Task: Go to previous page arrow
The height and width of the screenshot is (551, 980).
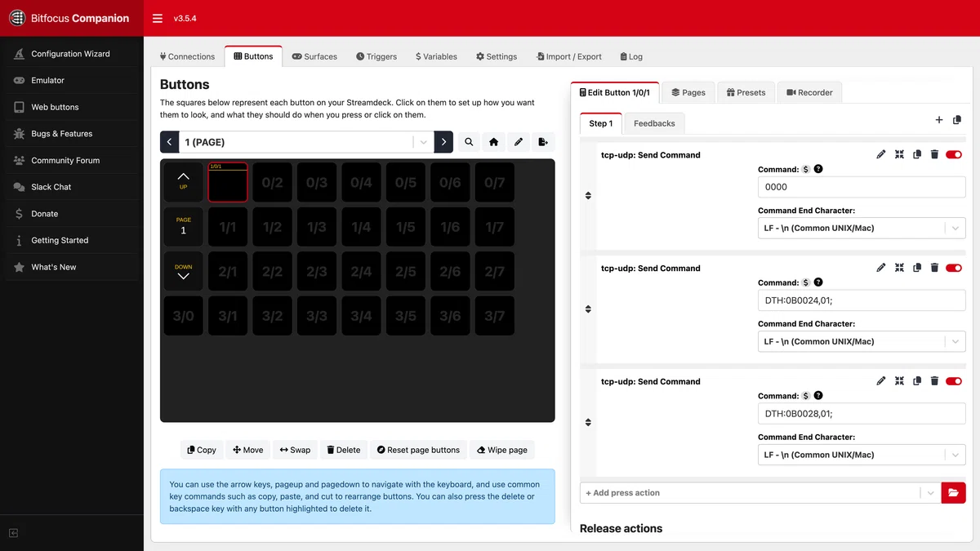Action: coord(169,142)
